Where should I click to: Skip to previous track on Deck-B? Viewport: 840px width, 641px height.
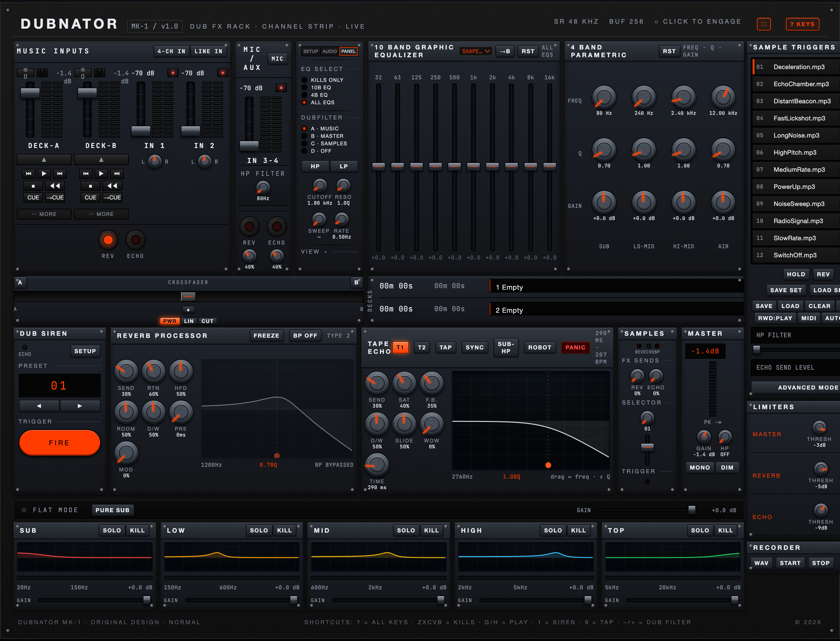(x=86, y=174)
